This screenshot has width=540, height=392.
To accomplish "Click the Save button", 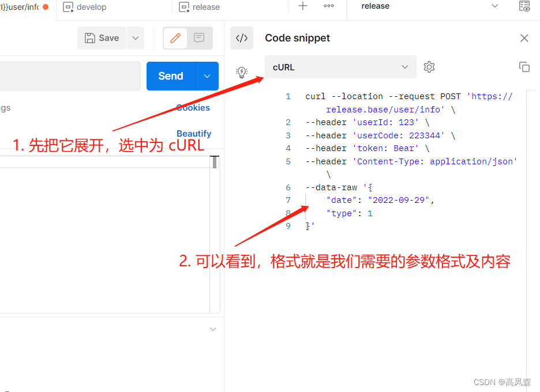I will click(102, 38).
